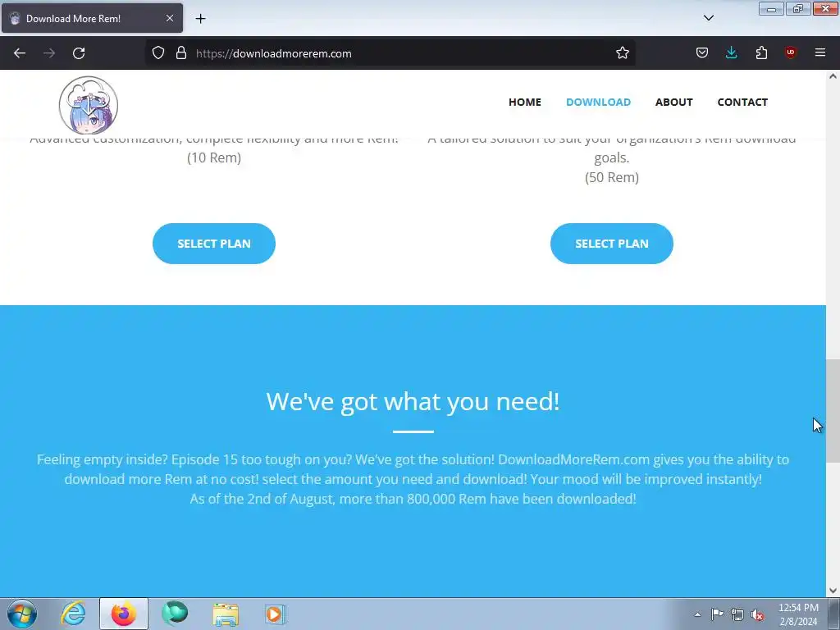Open the Firefox hamburger application menu
The height and width of the screenshot is (630, 840).
pos(819,52)
